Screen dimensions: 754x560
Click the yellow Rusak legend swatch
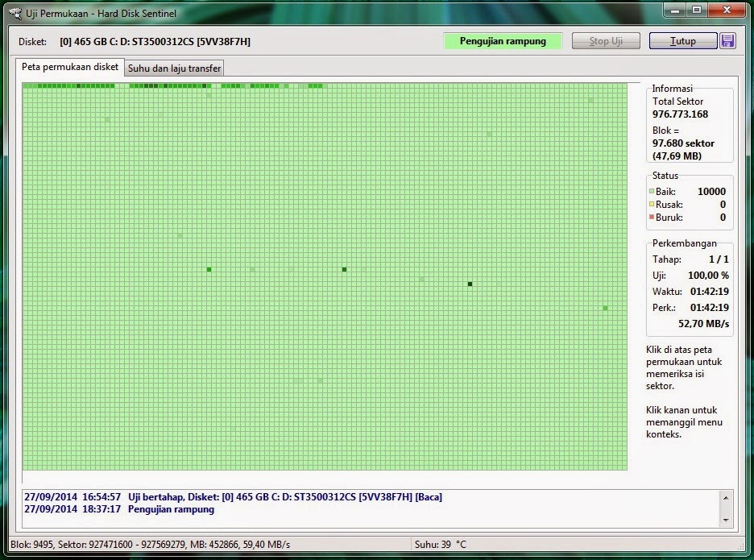[652, 204]
